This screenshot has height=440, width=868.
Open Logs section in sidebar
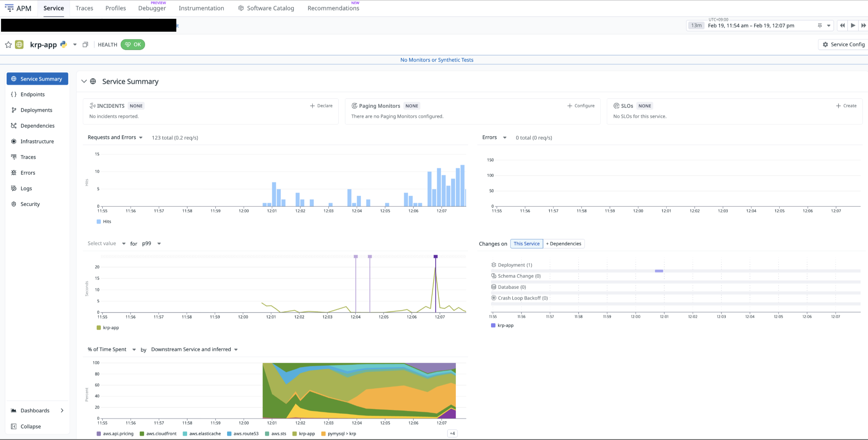(26, 188)
